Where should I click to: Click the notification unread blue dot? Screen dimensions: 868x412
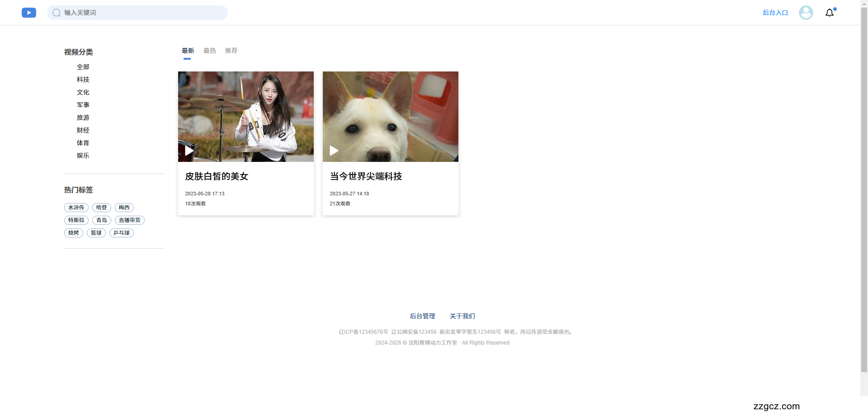point(834,9)
